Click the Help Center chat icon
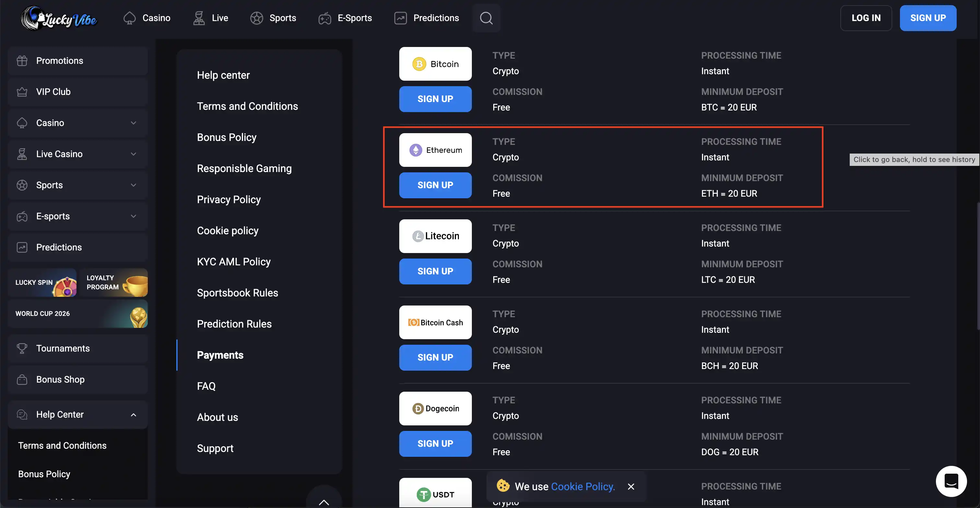The width and height of the screenshot is (980, 508). pyautogui.click(x=22, y=414)
